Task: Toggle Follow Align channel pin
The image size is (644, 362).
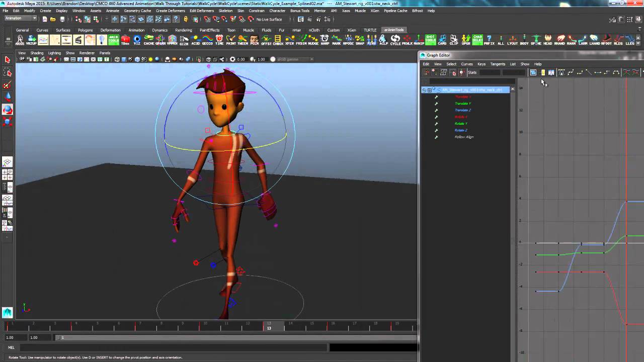Action: 436,137
